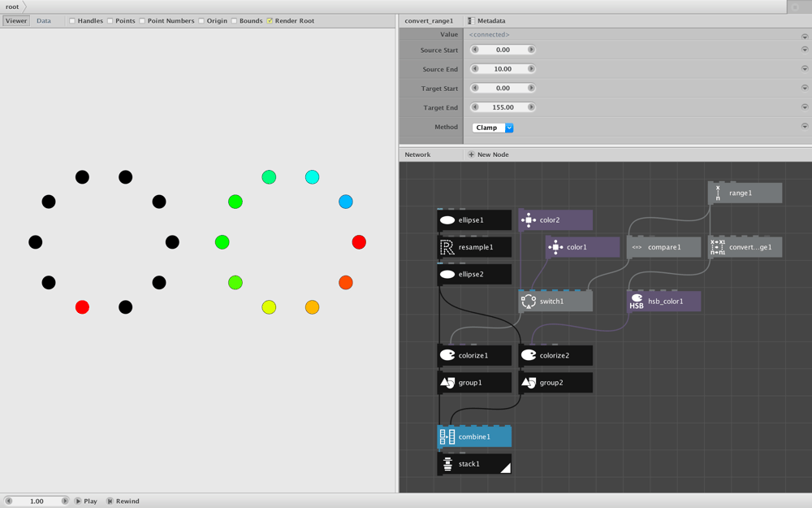Viewport: 812px width, 508px height.
Task: Select the colorize1 node icon
Action: click(447, 356)
